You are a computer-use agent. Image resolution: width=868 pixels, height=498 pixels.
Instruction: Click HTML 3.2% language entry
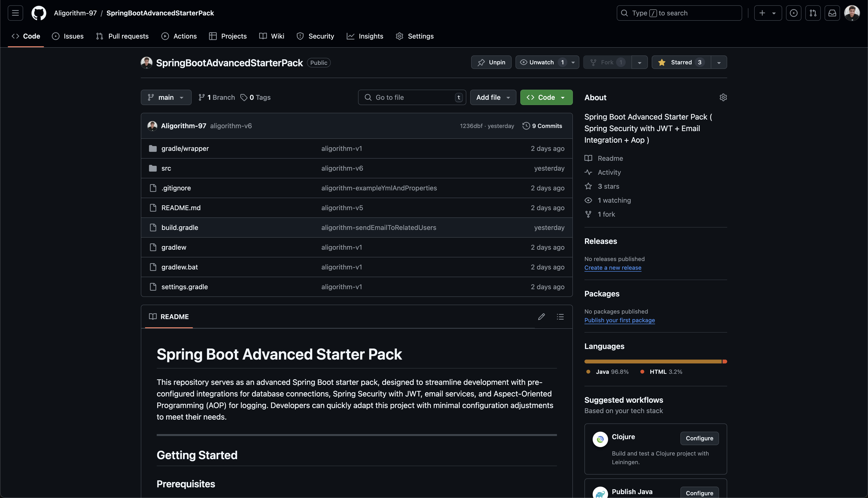coord(661,372)
